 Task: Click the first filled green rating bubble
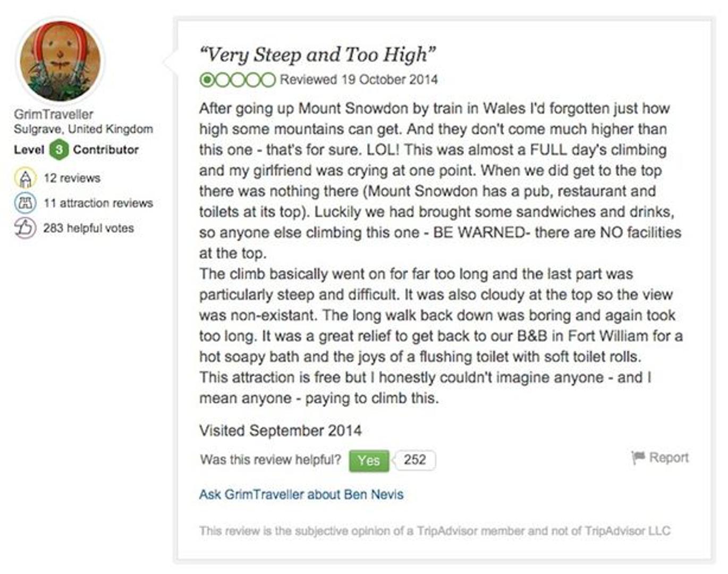pyautogui.click(x=206, y=80)
